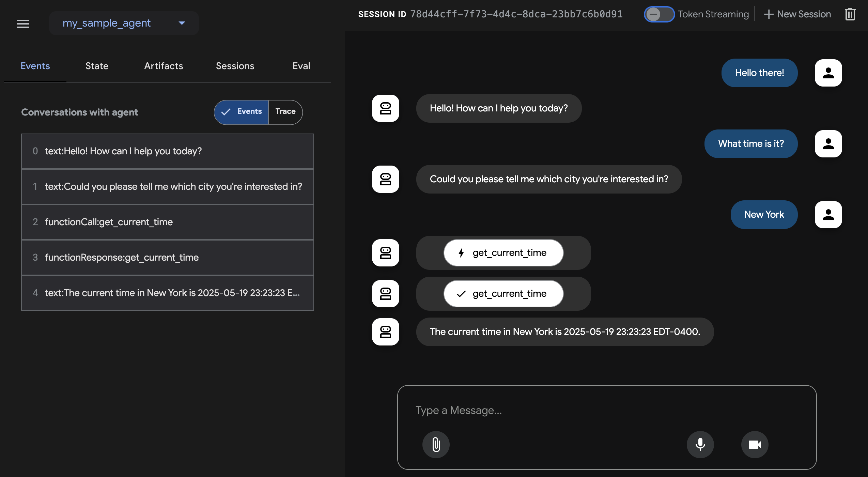Switch to the State tab
The height and width of the screenshot is (477, 868).
97,66
